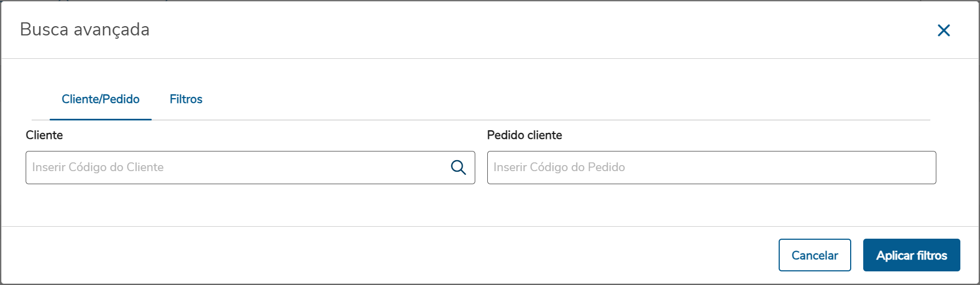Click the magnifying glass search icon

[x=458, y=167]
